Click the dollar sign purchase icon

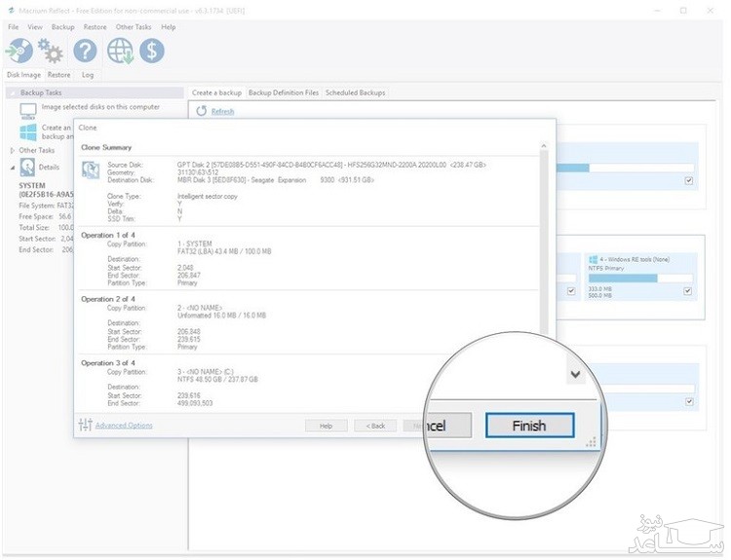(x=152, y=51)
